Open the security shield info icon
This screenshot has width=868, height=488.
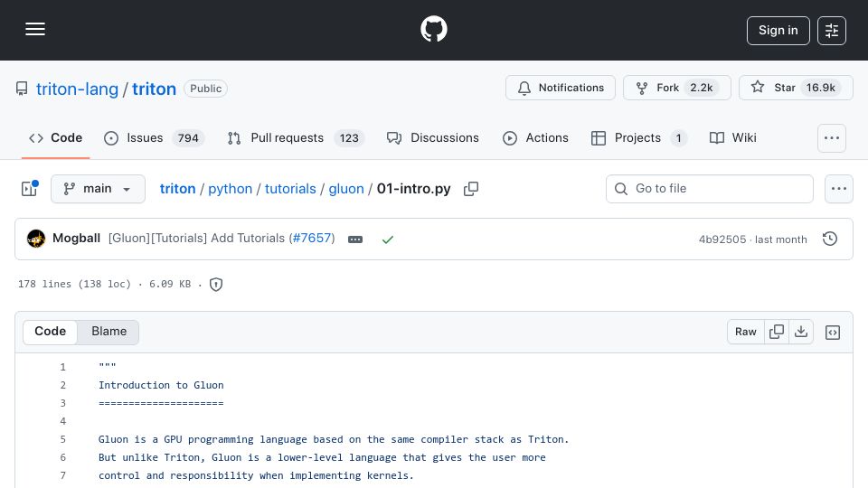click(x=216, y=285)
